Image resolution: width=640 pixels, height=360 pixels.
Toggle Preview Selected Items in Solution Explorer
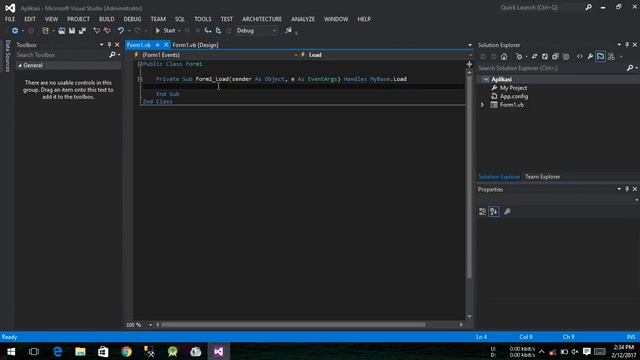(600, 56)
